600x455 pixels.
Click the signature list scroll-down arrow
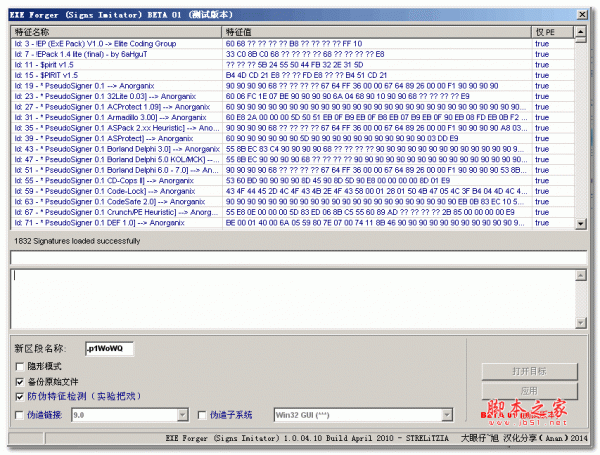point(580,223)
